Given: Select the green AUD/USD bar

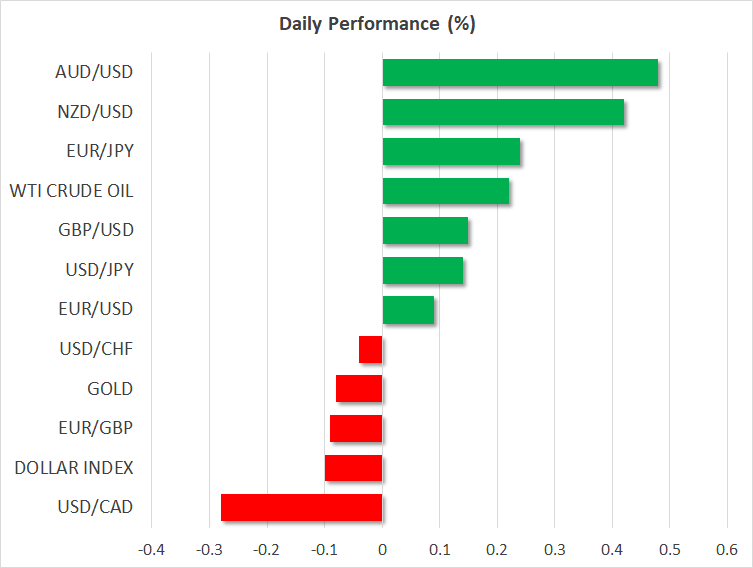Looking at the screenshot, I should point(520,73).
